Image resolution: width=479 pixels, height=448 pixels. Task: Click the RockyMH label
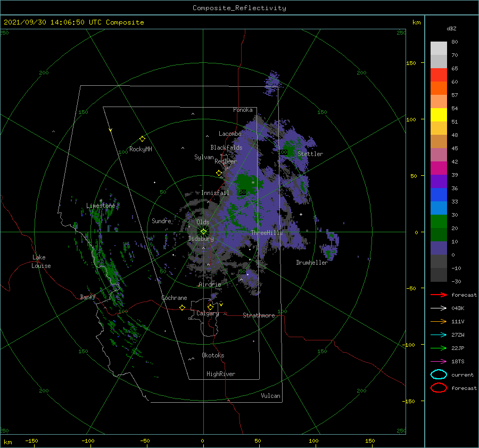coord(141,149)
